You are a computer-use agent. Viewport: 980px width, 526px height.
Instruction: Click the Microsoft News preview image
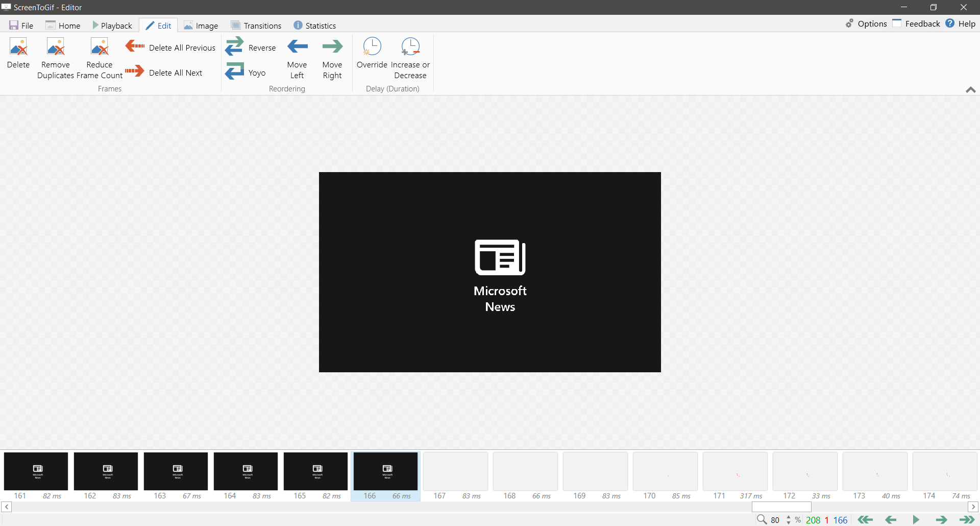490,272
